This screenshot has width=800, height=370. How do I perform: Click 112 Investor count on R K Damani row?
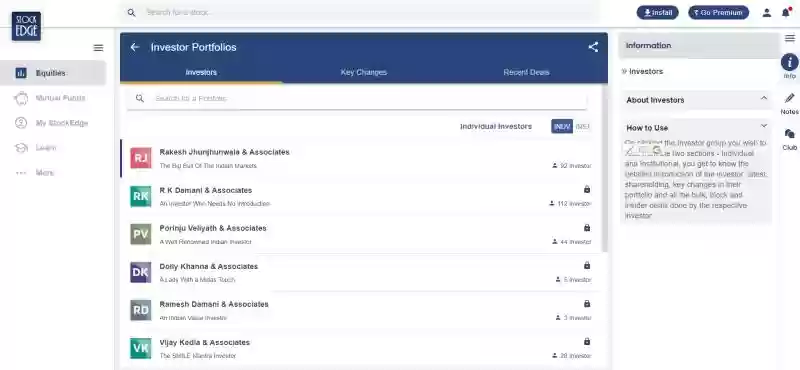click(x=570, y=204)
